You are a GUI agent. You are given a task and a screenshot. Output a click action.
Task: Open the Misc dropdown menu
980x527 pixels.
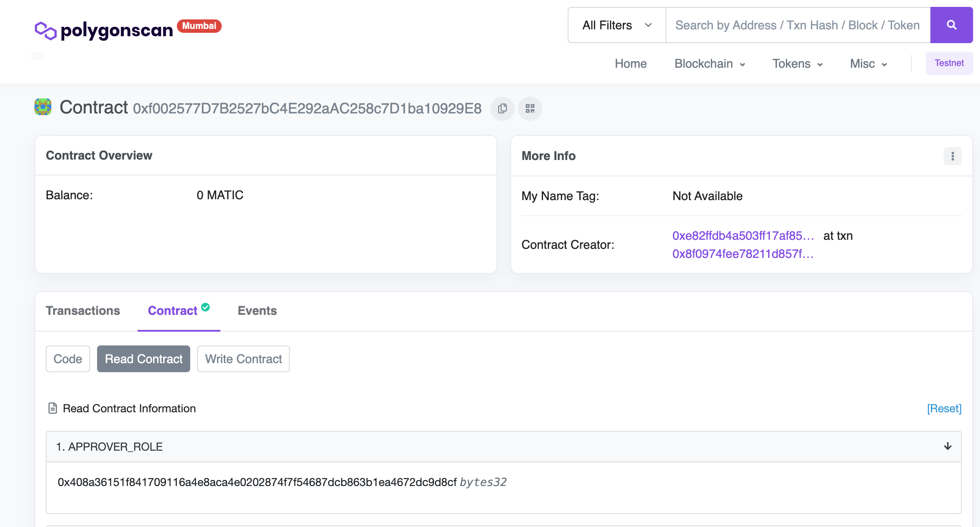(x=868, y=64)
